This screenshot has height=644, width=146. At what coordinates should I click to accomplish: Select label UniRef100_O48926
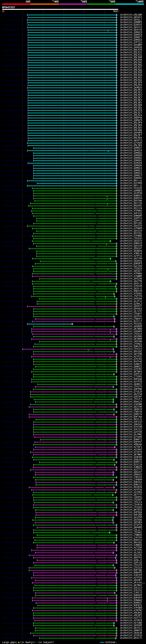tap(131, 48)
